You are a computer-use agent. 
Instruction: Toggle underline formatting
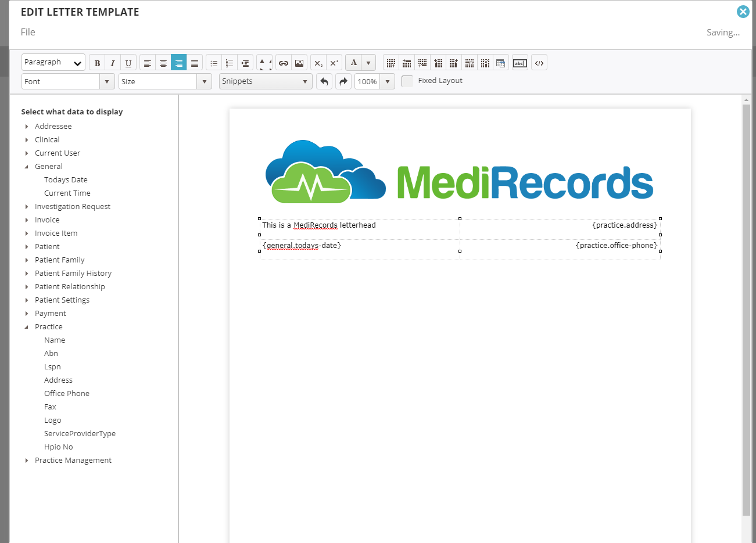click(x=128, y=63)
